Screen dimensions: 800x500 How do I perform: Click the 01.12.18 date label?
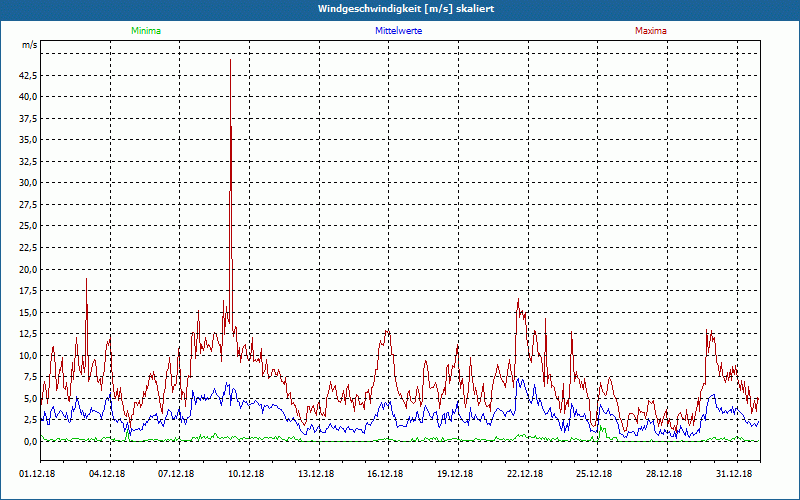point(37,474)
